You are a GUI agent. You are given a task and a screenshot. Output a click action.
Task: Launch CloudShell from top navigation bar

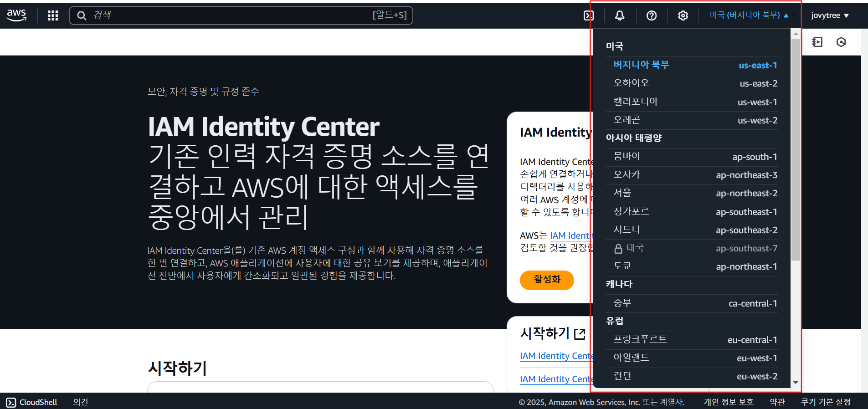point(588,15)
